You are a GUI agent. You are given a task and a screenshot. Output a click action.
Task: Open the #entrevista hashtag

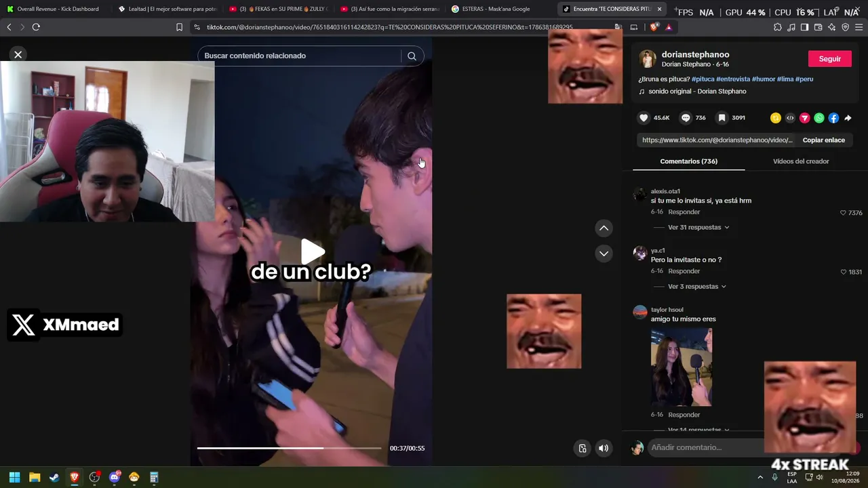pos(733,79)
